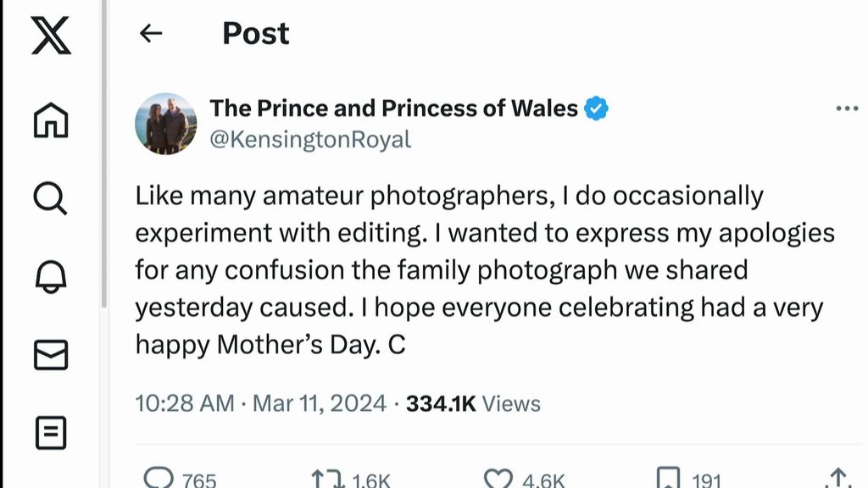Open the Search magnifier icon
Image resolution: width=868 pixels, height=488 pixels.
[51, 198]
